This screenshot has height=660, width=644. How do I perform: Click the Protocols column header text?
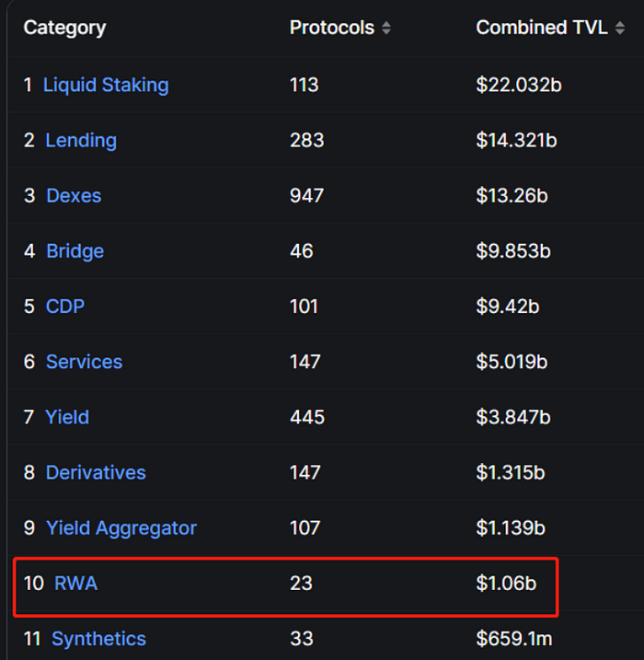[331, 28]
